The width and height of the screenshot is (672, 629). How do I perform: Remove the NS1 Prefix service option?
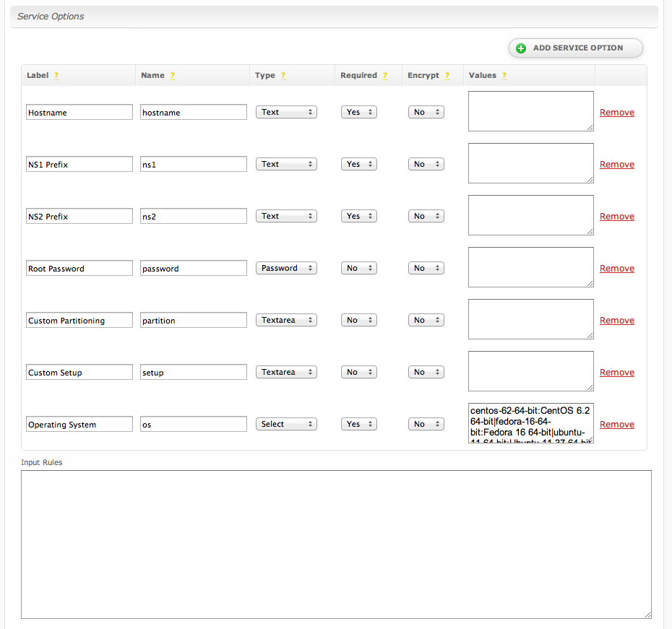(616, 165)
